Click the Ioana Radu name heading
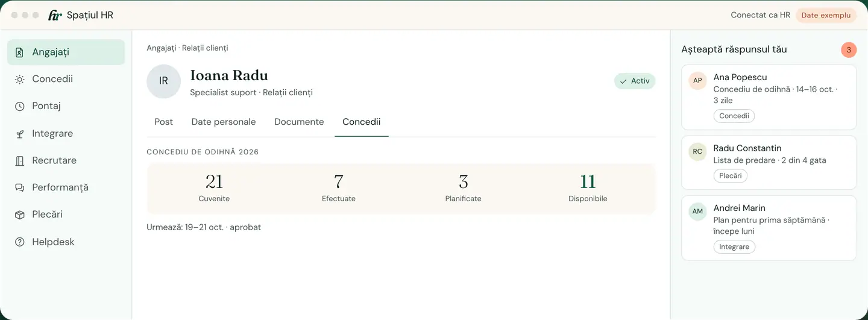This screenshot has width=868, height=320. pyautogui.click(x=229, y=75)
